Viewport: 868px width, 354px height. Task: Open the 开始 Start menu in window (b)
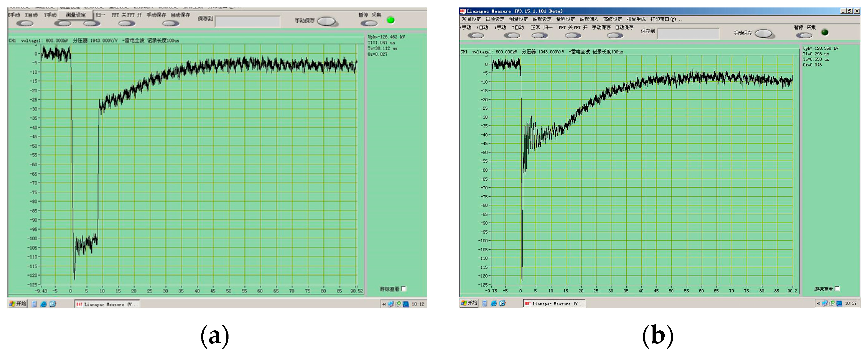[469, 303]
